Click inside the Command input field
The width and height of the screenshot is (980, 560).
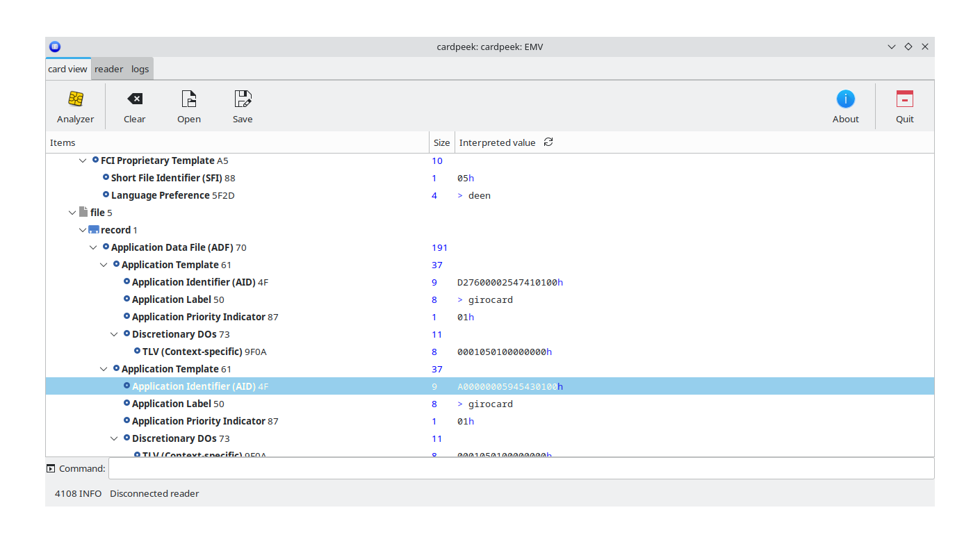coord(521,468)
